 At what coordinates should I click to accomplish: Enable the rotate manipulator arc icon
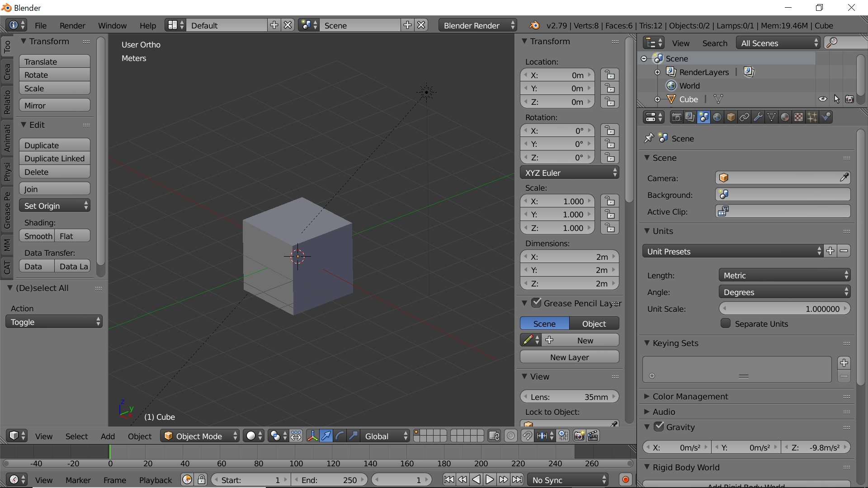340,436
